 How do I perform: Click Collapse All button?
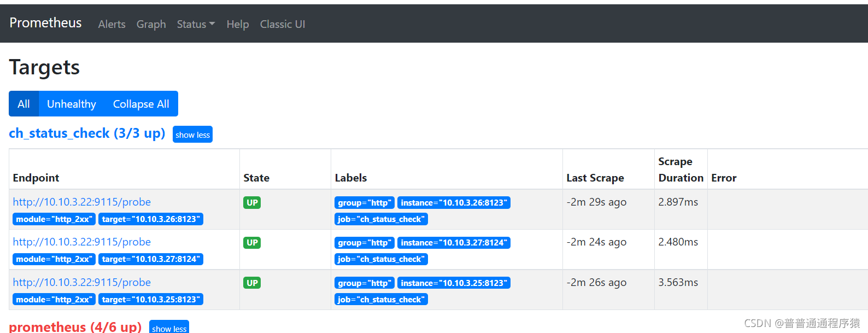141,104
